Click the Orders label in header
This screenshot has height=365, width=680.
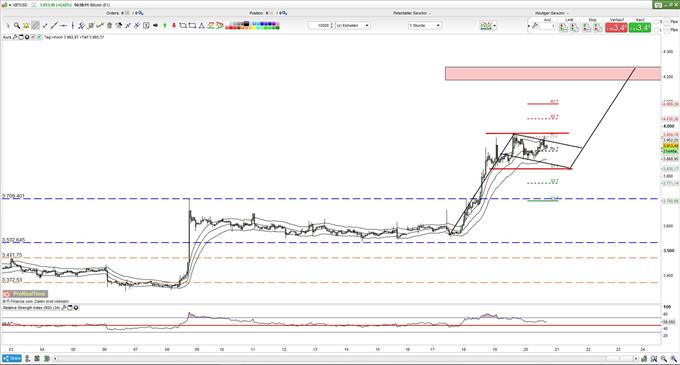(x=113, y=13)
